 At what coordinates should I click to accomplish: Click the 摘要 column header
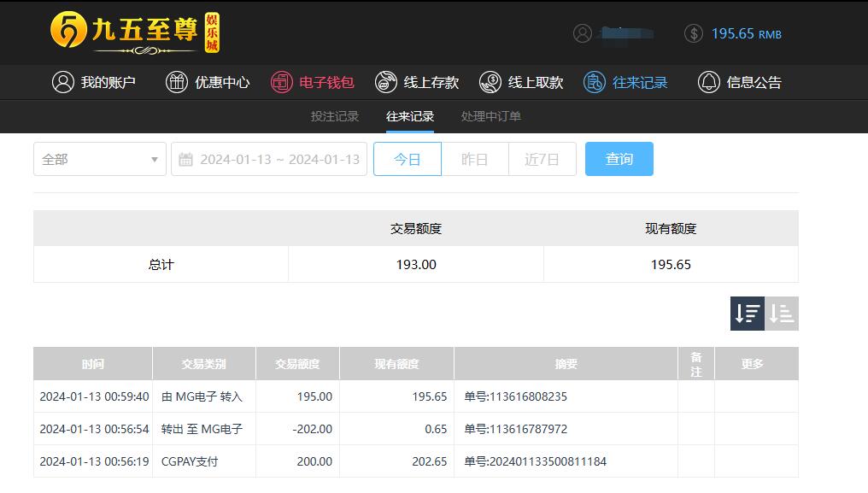[x=566, y=364]
